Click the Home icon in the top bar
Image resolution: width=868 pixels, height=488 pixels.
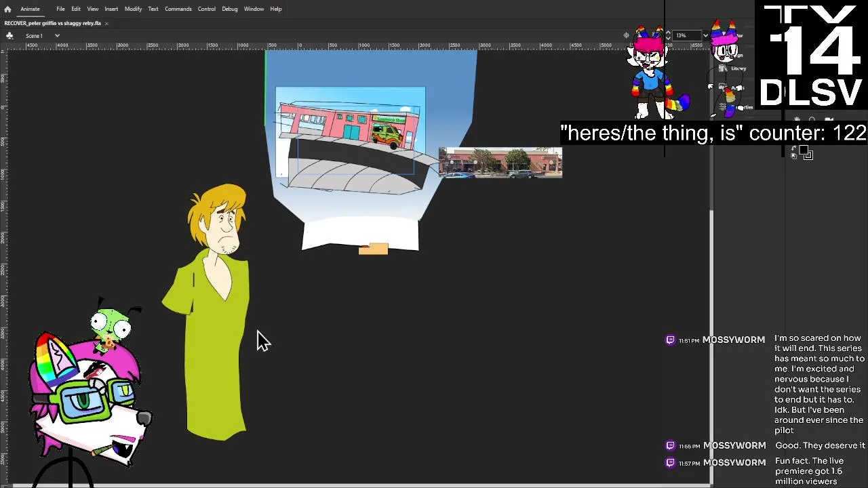pos(7,9)
